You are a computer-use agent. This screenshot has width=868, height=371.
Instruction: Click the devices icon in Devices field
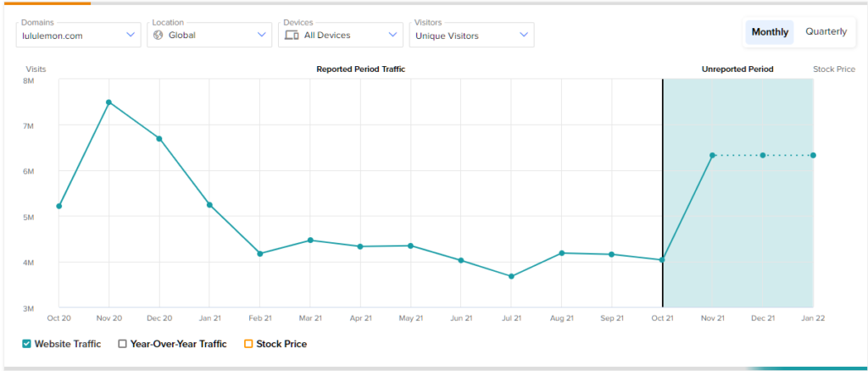coord(291,35)
